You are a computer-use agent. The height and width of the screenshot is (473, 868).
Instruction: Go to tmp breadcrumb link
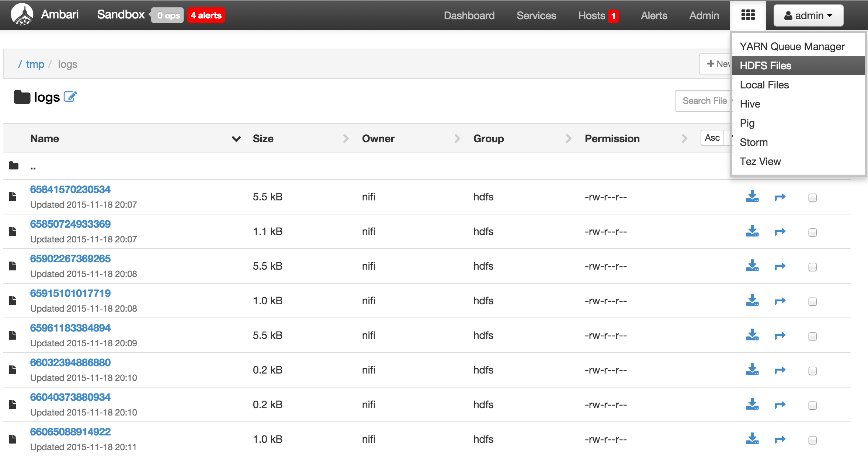point(35,64)
